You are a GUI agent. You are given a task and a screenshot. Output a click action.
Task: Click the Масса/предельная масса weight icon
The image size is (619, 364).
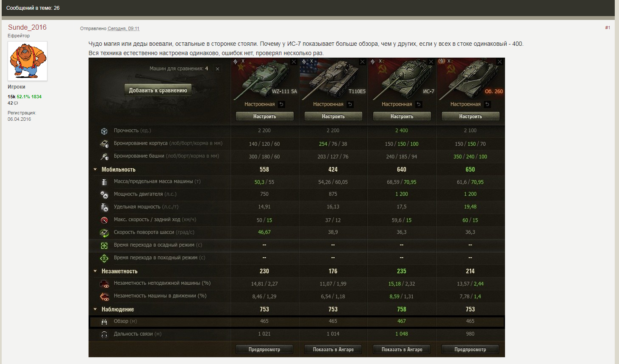tap(104, 182)
